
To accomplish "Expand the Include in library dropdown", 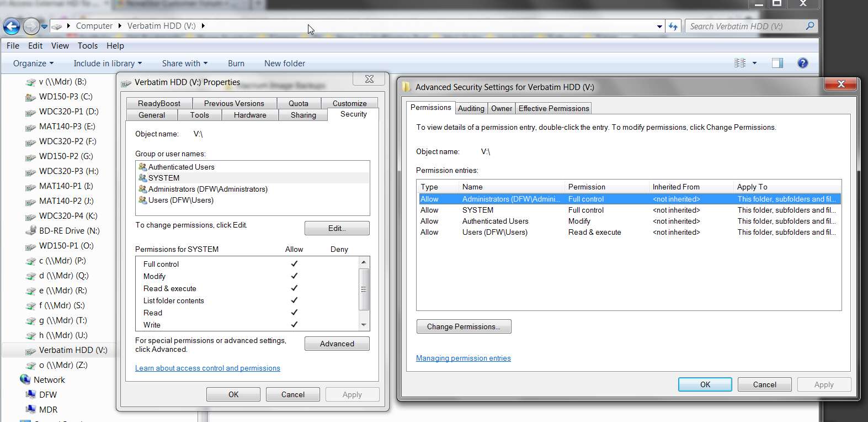I will pyautogui.click(x=108, y=64).
